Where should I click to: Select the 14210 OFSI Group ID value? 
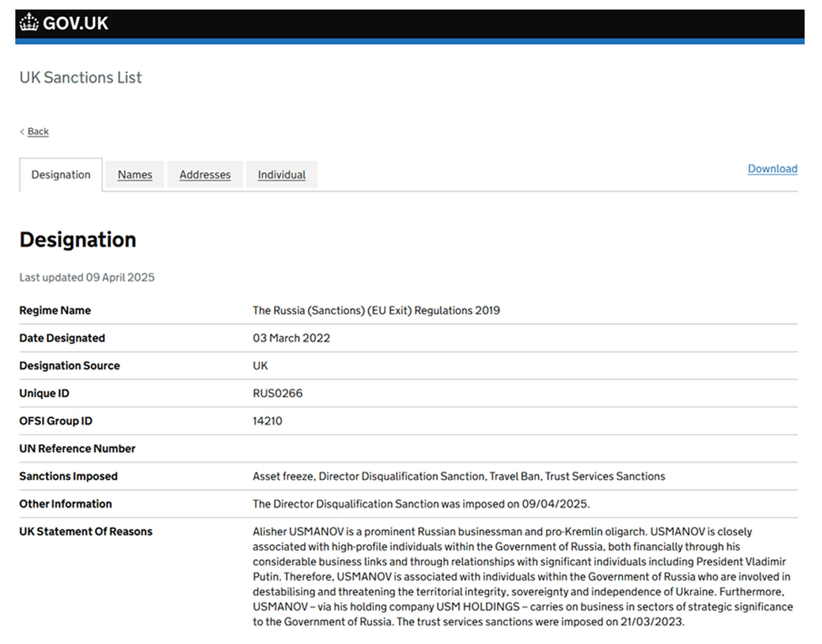[x=268, y=421]
